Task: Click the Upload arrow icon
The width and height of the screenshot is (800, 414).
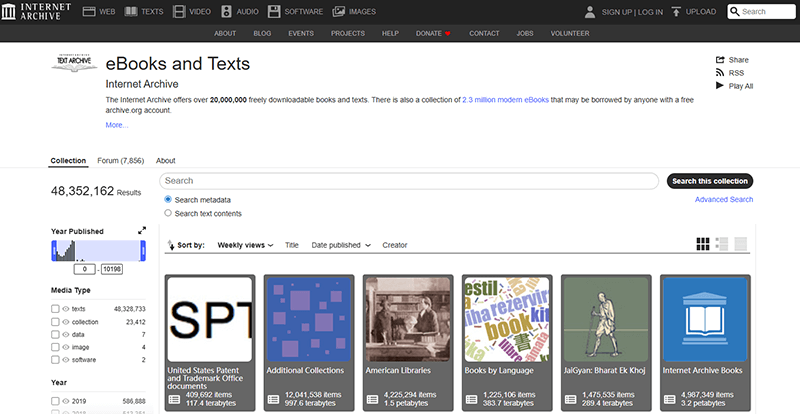Action: (676, 12)
